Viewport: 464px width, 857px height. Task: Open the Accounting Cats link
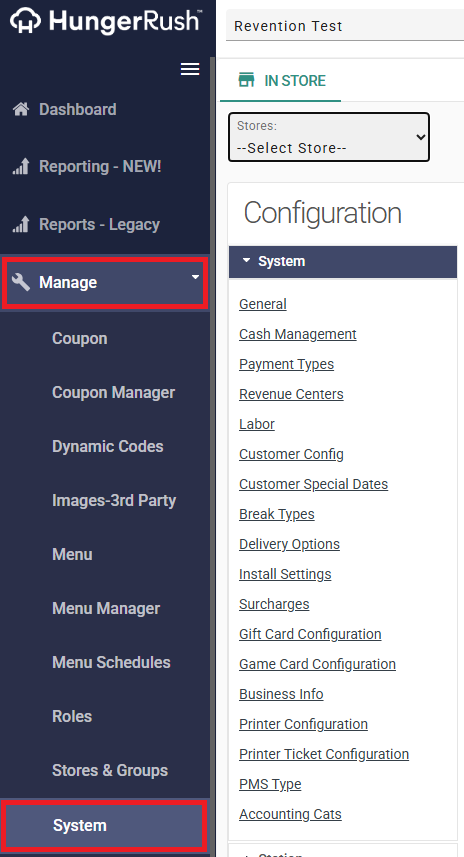click(x=290, y=814)
